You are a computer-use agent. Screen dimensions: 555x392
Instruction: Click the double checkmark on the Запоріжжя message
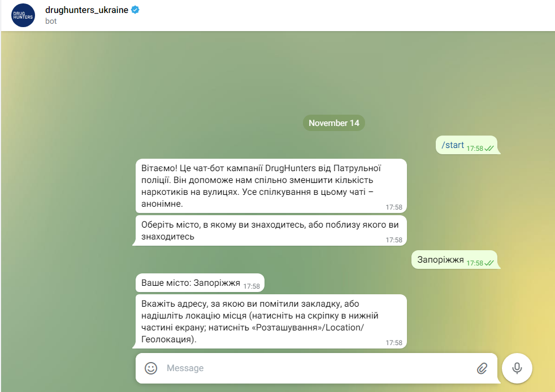pos(489,263)
